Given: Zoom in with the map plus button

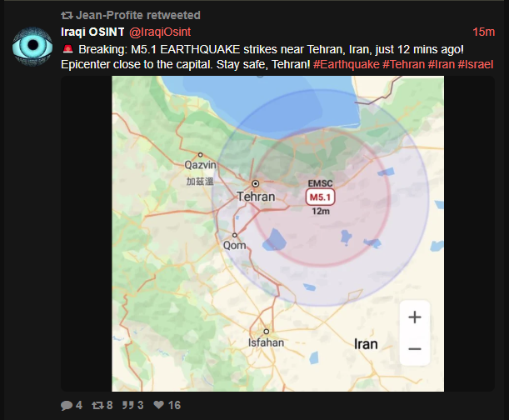Looking at the screenshot, I should [x=415, y=317].
